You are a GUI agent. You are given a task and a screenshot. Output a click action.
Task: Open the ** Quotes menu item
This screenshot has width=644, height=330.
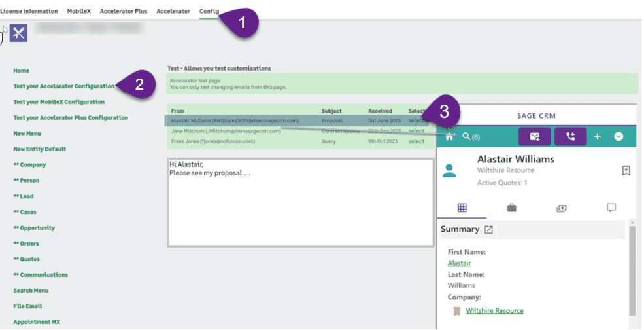click(x=27, y=259)
